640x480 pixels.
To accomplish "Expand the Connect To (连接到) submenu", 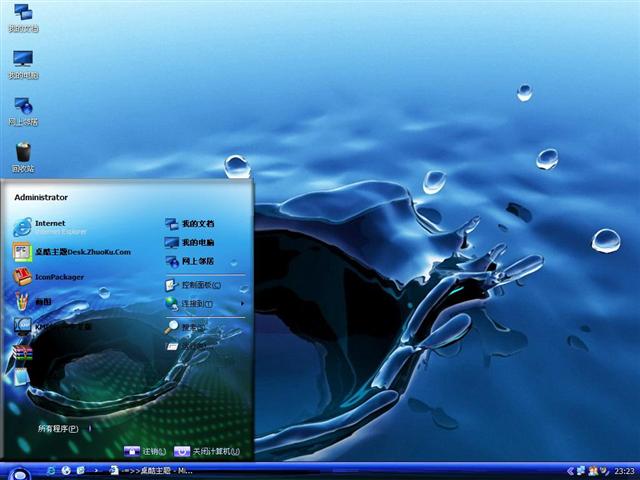I will (196, 303).
